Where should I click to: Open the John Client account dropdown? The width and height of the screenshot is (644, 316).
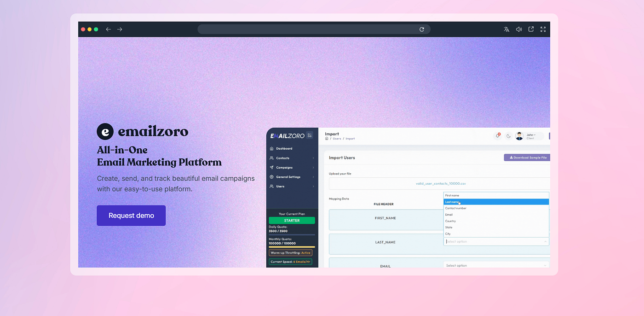530,136
